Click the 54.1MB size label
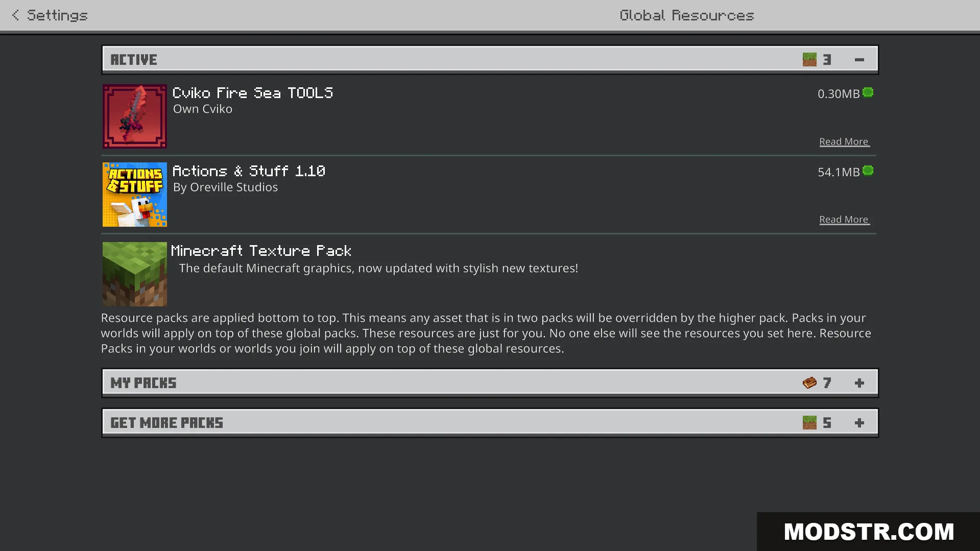The height and width of the screenshot is (551, 980). [x=839, y=172]
